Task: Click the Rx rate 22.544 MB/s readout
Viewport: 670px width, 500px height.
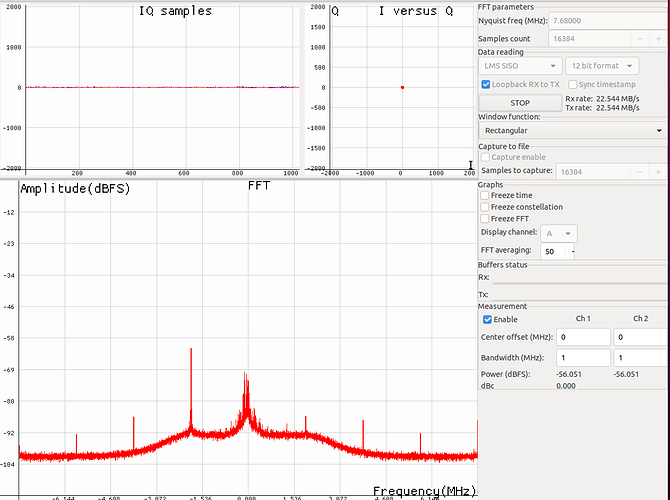Action: (602, 99)
